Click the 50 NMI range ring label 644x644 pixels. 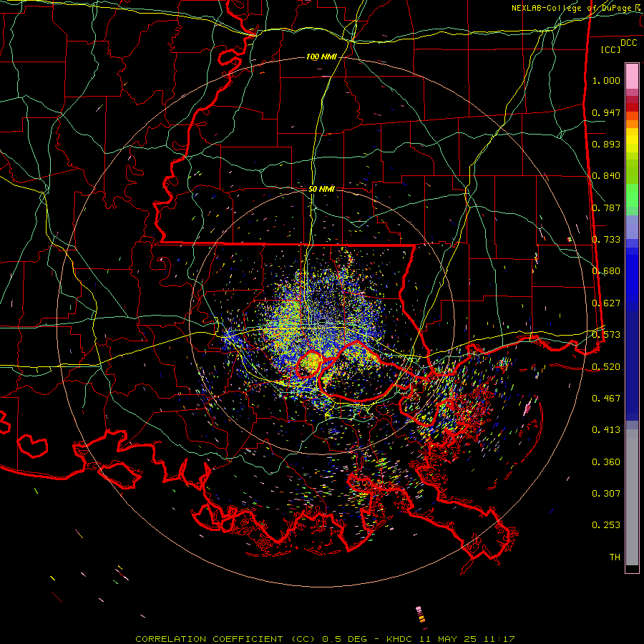[x=321, y=189]
